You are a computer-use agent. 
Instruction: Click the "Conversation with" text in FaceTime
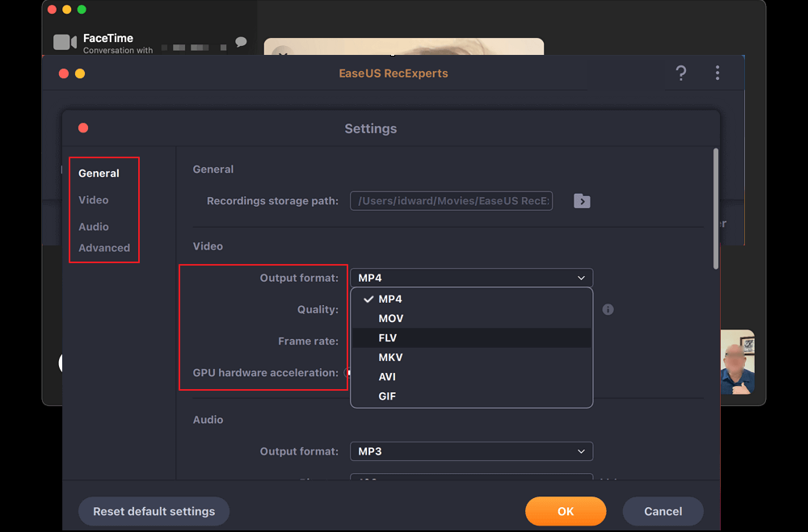point(118,51)
